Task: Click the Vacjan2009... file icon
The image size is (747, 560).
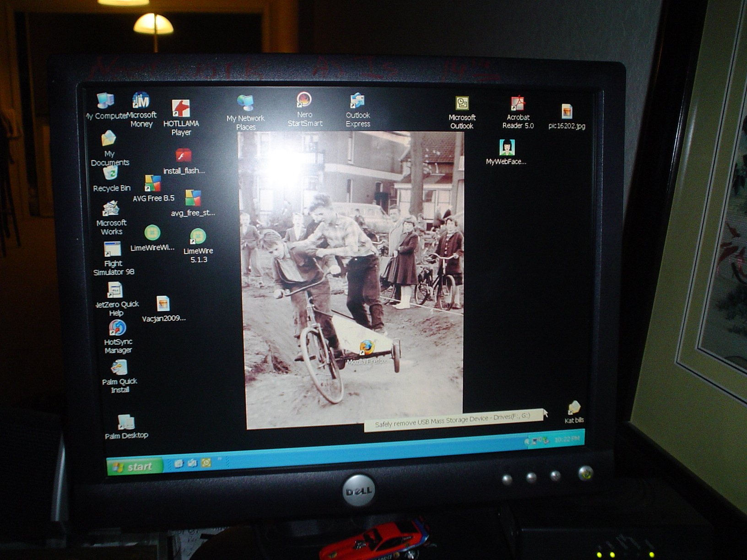Action: 163,309
